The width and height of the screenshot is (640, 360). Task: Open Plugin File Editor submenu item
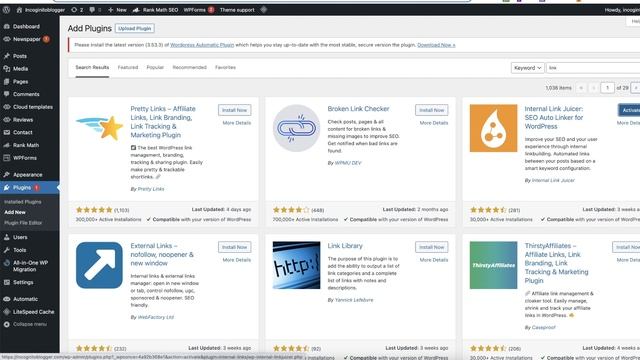tap(23, 223)
